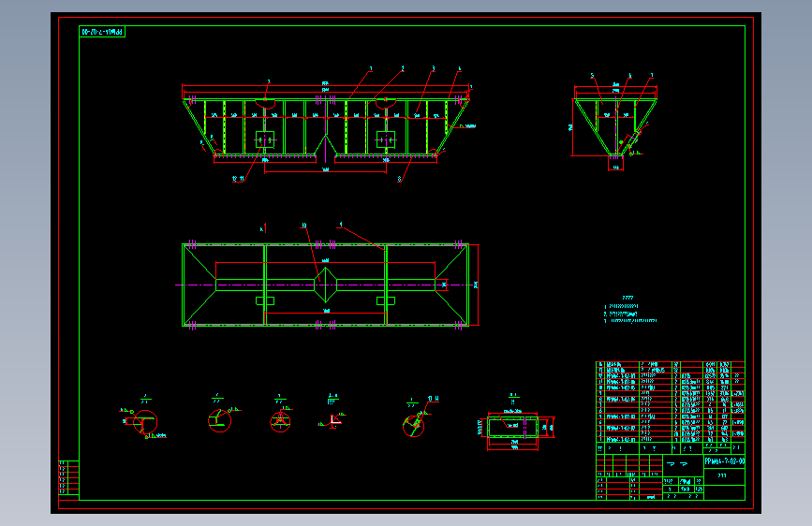Click the revision block at lower-left border
Screen dimensions: 812x526
pyautogui.click(x=69, y=478)
